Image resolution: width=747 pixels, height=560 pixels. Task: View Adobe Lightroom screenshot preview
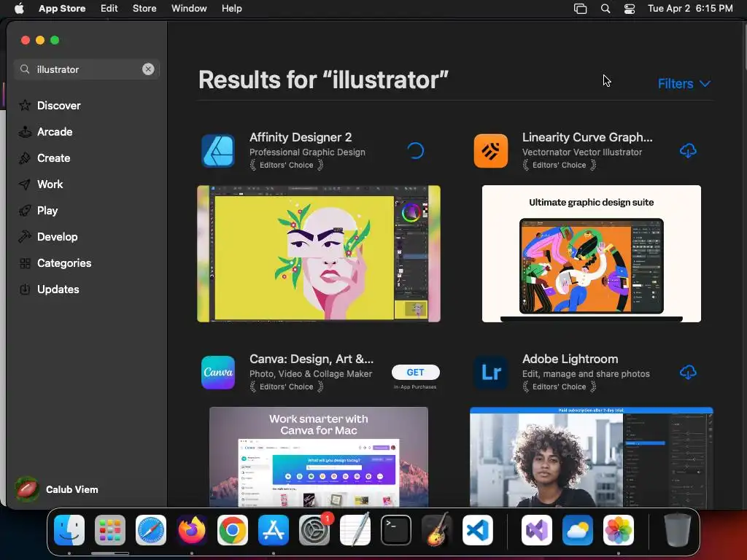(x=591, y=456)
